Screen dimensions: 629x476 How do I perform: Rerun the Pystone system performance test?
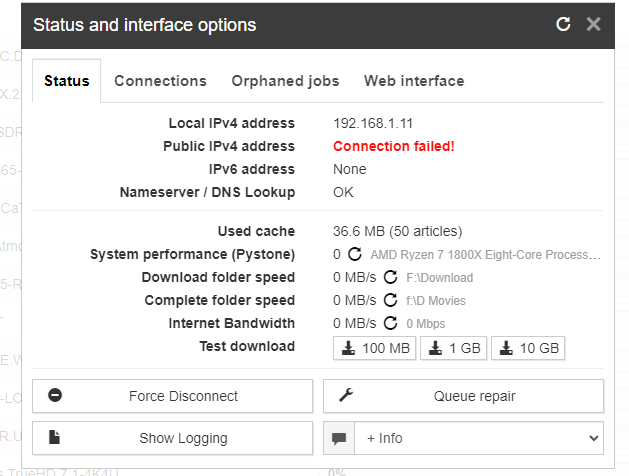(357, 255)
